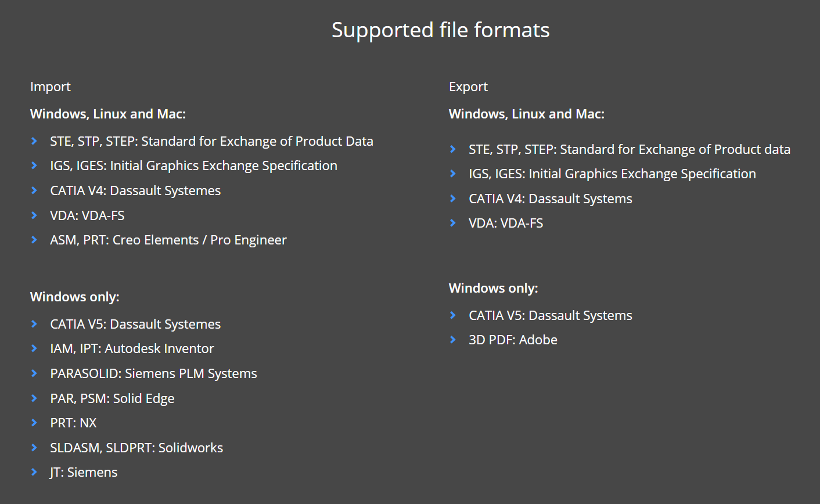
Task: Click export Windows, Linux and Mac subheading
Action: pyautogui.click(x=527, y=114)
